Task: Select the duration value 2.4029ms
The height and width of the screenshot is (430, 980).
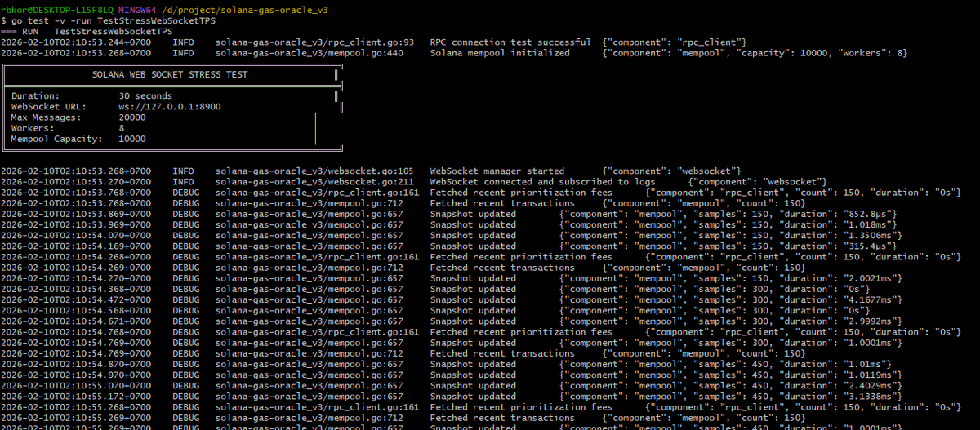Action: point(870,385)
